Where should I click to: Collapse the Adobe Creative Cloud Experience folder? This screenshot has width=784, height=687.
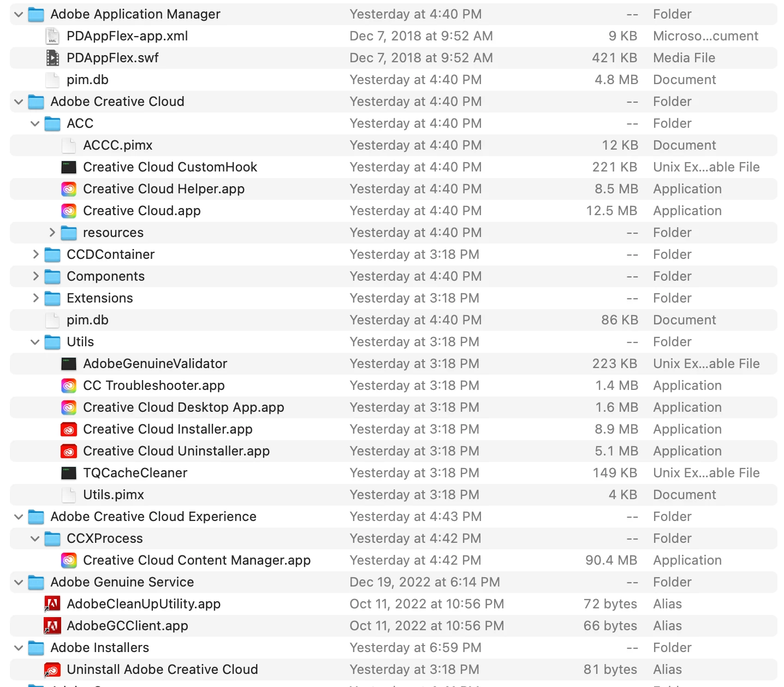pos(19,517)
